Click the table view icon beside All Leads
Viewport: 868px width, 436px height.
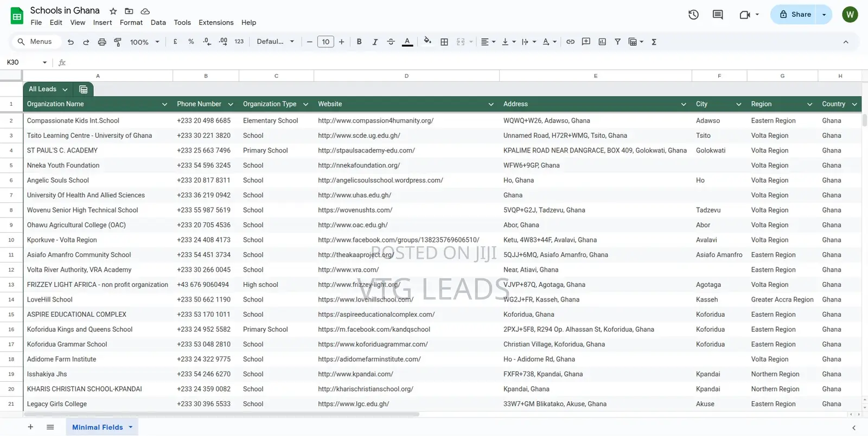(x=83, y=89)
